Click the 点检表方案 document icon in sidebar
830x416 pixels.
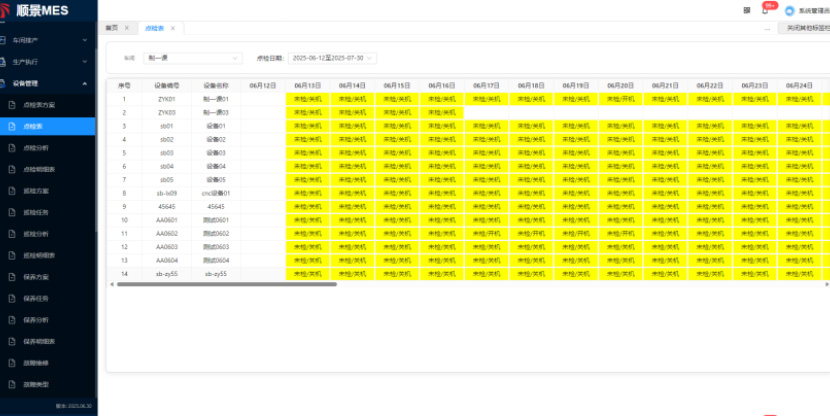click(x=14, y=105)
